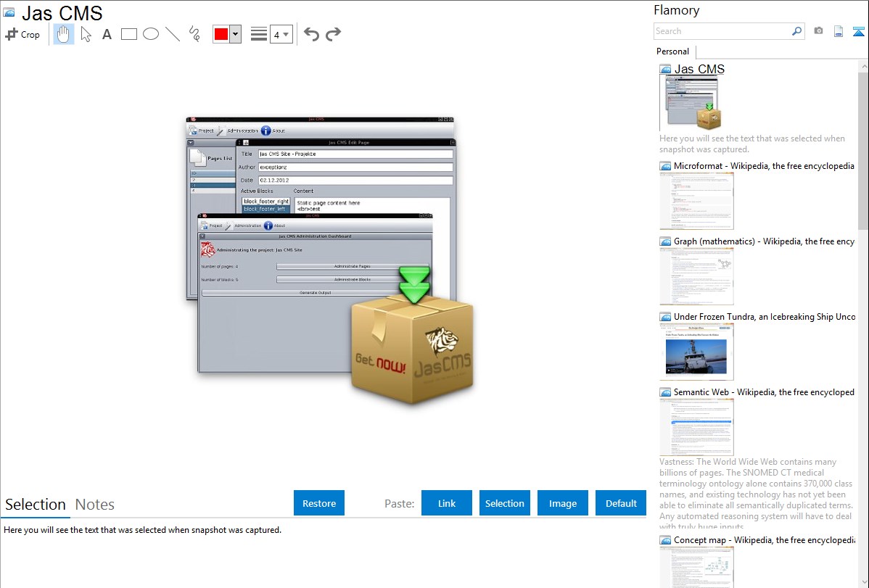Click the line thickness icon
Image resolution: width=869 pixels, height=588 pixels.
coord(259,34)
